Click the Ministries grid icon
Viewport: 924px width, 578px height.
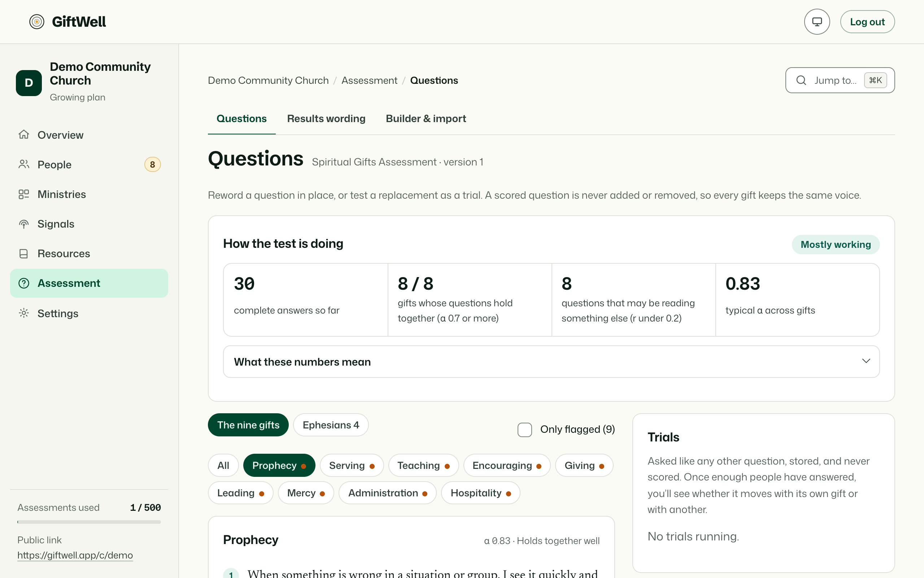(x=24, y=194)
